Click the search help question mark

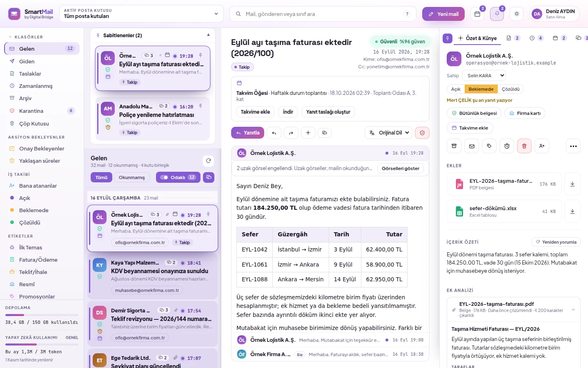pyautogui.click(x=407, y=14)
